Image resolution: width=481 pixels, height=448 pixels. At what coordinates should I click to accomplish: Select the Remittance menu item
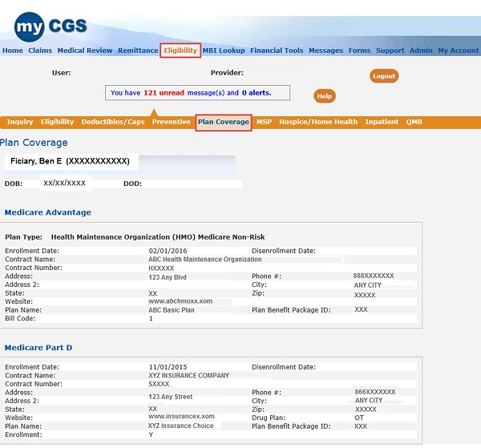[138, 50]
